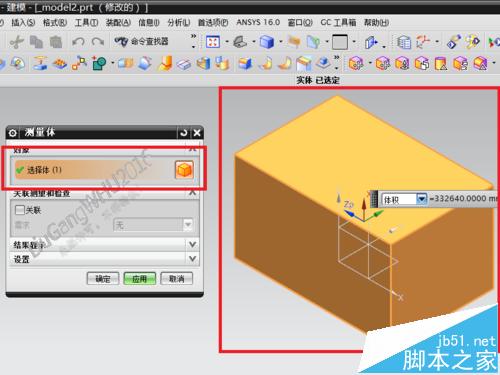This screenshot has width=500, height=375.
Task: Open dropdown arrow beside shaded cube icon
Action: [x=281, y=42]
